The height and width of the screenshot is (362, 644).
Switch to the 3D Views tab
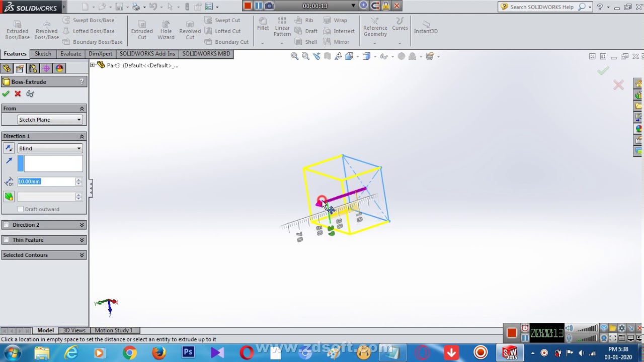(74, 330)
